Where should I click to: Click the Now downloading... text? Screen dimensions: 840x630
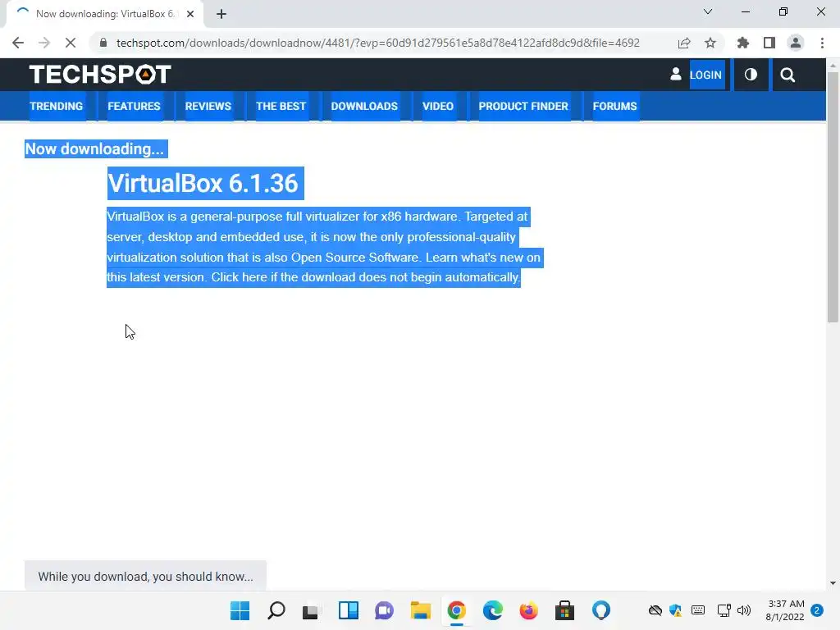95,149
